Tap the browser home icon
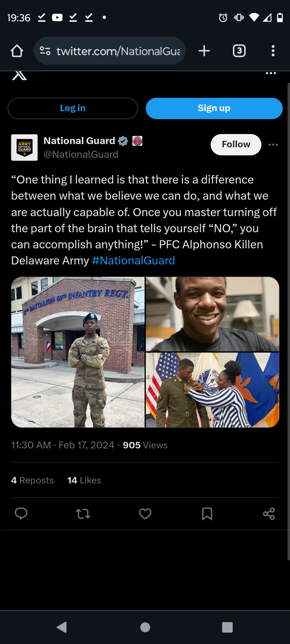 point(17,51)
